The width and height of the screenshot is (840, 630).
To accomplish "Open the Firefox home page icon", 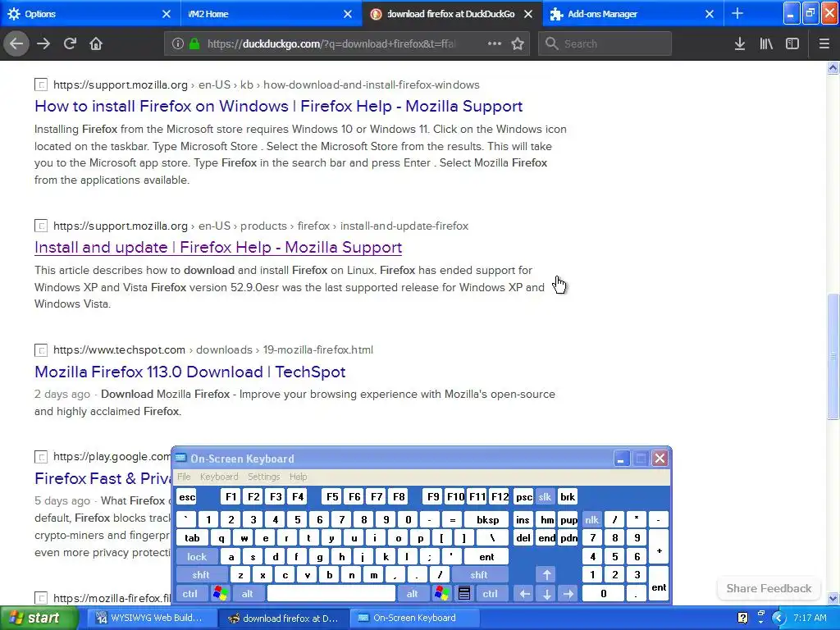I will pos(96,43).
